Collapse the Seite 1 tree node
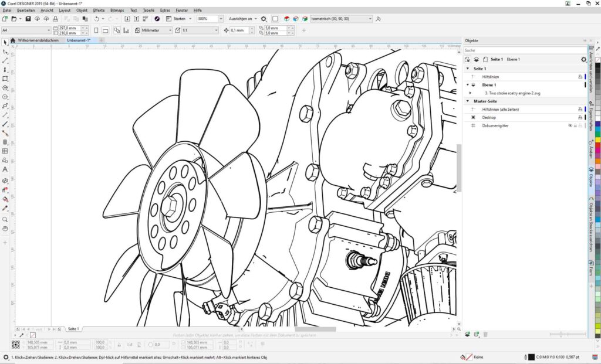Image resolution: width=601 pixels, height=364 pixels. pos(468,69)
